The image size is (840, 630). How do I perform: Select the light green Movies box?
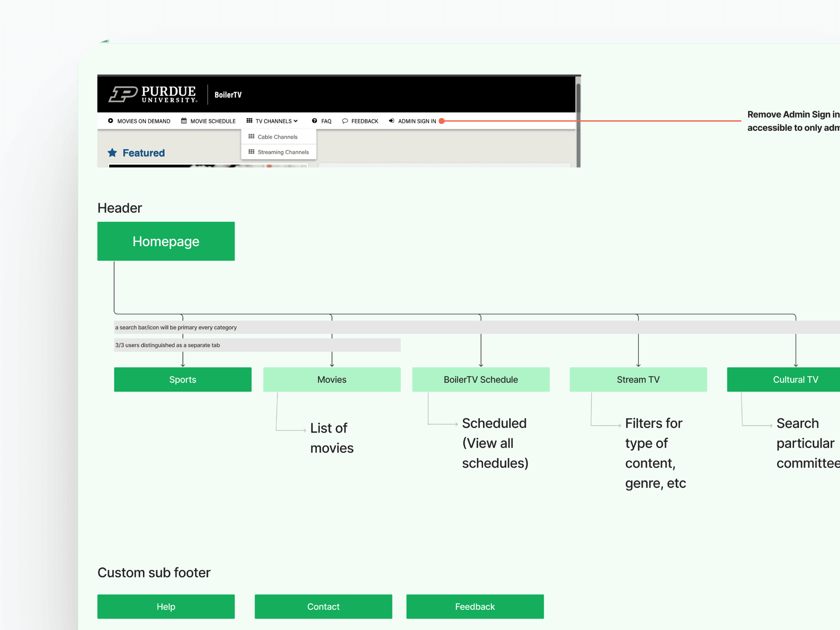(332, 379)
